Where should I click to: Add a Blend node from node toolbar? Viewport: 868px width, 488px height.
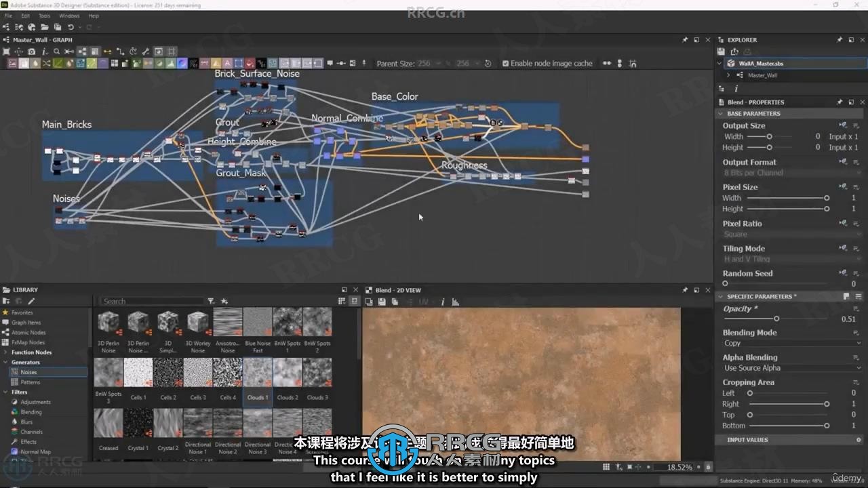click(23, 63)
